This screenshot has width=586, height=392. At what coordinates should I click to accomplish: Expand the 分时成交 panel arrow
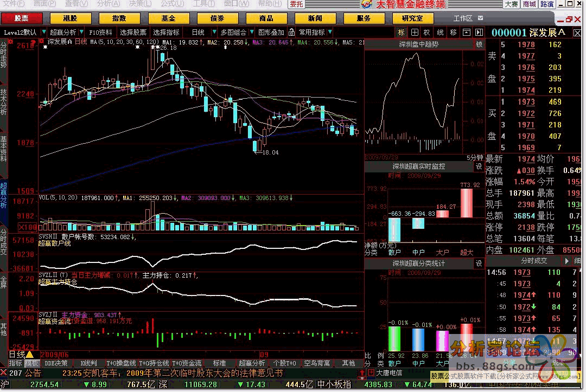pos(567,261)
